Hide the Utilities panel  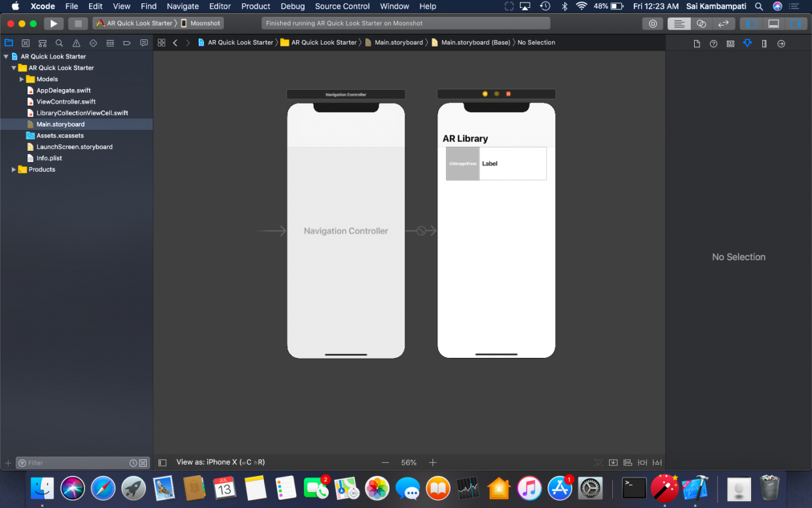(796, 23)
